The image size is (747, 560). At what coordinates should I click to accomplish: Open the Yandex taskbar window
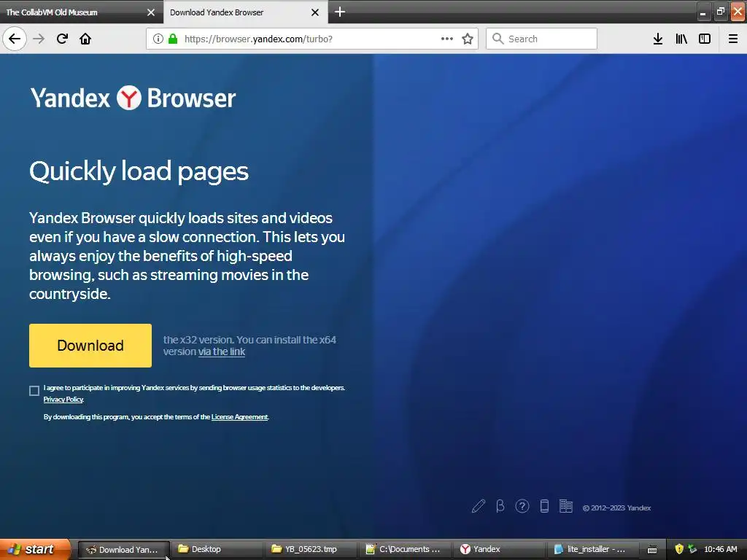point(499,549)
